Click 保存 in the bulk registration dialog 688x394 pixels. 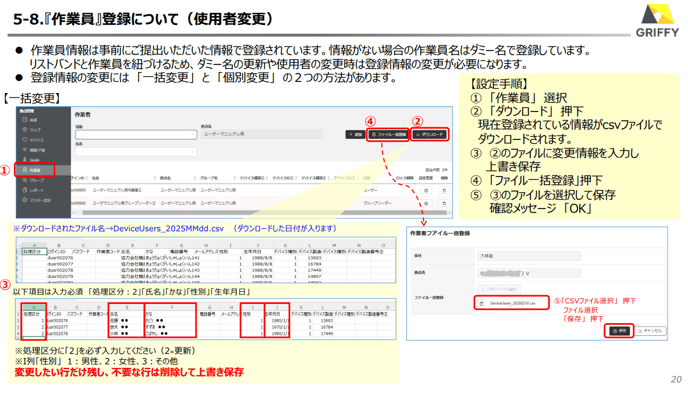click(x=619, y=331)
